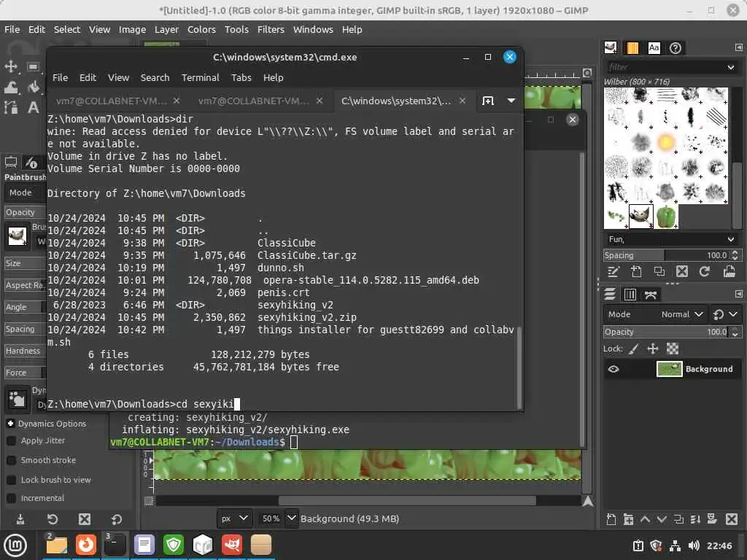Enable the Smooth stroke checkbox
The width and height of the screenshot is (747, 560).
(12, 461)
